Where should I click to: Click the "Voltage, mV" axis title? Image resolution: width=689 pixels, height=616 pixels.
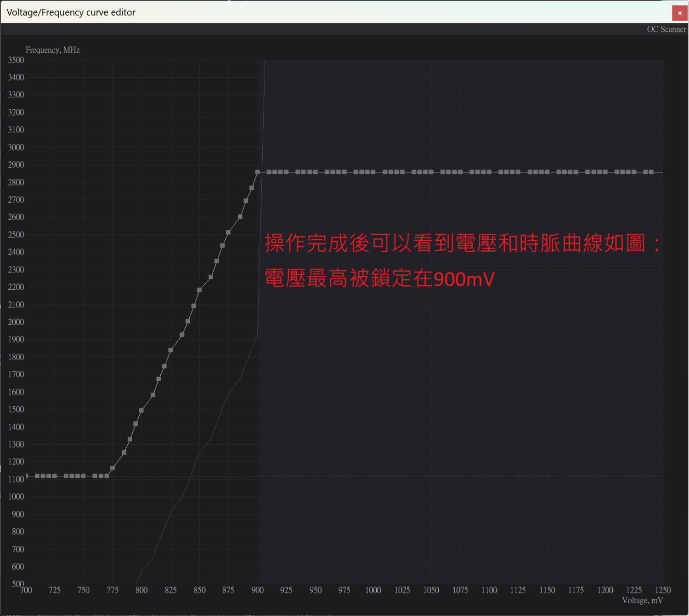click(642, 600)
